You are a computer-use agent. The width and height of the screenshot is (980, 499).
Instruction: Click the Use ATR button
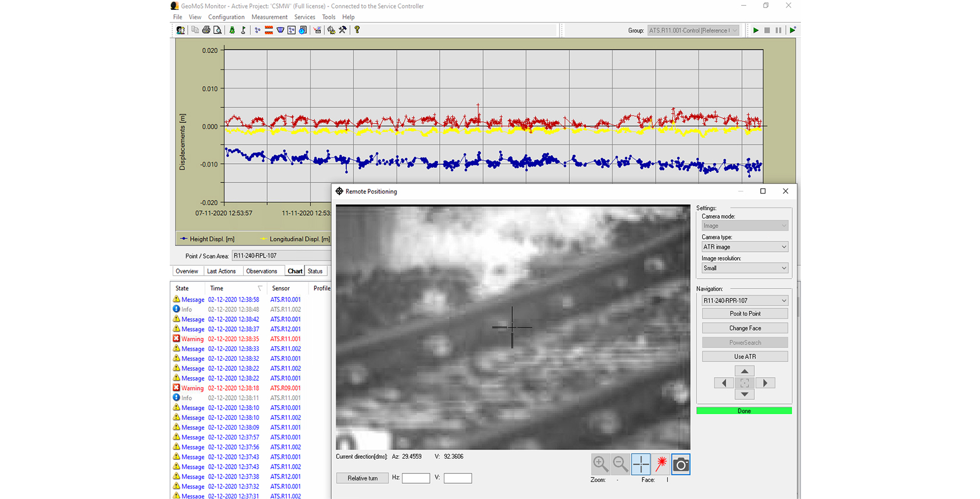pyautogui.click(x=745, y=357)
